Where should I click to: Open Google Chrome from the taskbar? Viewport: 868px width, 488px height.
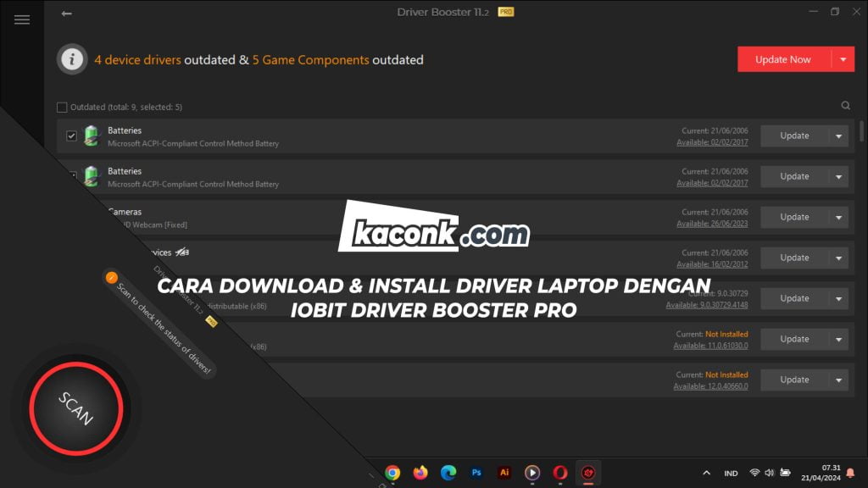pyautogui.click(x=392, y=473)
